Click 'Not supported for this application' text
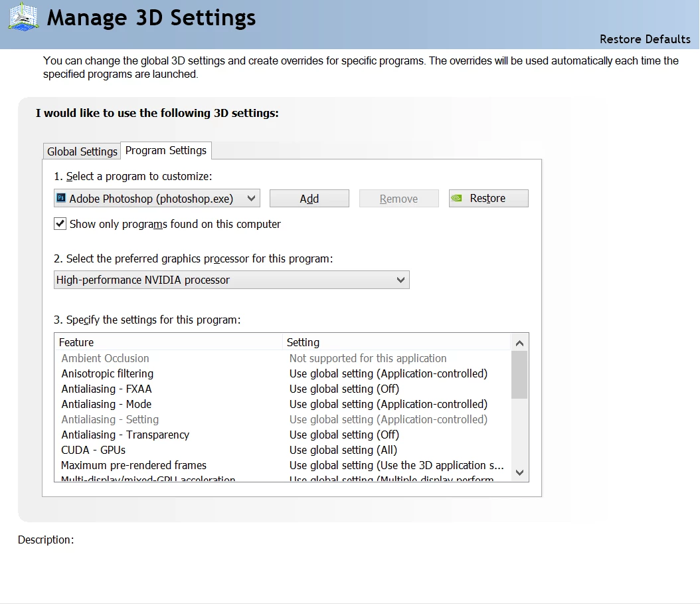 coord(368,358)
